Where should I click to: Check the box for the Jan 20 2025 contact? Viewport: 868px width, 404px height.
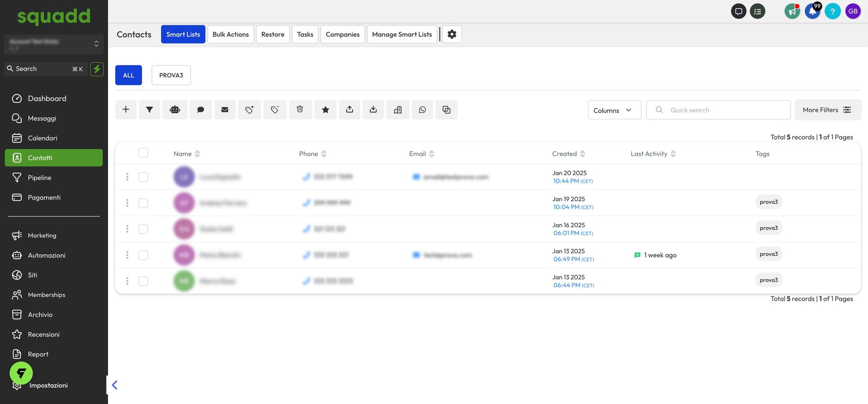pyautogui.click(x=143, y=177)
